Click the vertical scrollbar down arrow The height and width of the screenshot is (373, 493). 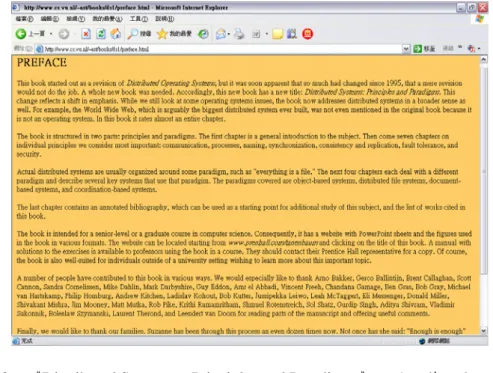coord(484,331)
